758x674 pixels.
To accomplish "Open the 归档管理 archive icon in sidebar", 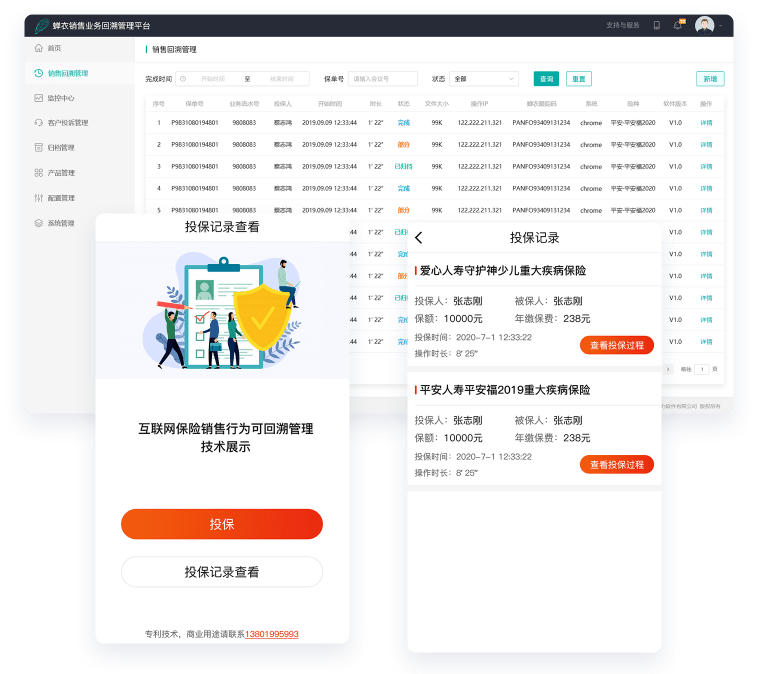I will click(39, 147).
